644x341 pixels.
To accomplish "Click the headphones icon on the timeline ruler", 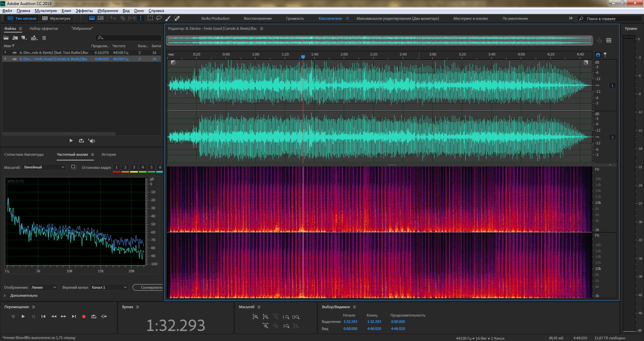I will tap(598, 55).
